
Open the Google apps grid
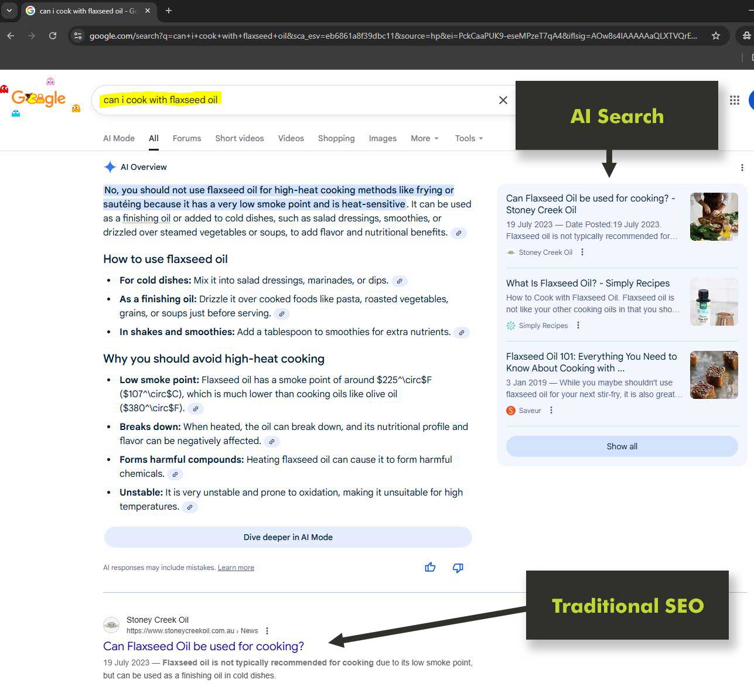tap(735, 100)
